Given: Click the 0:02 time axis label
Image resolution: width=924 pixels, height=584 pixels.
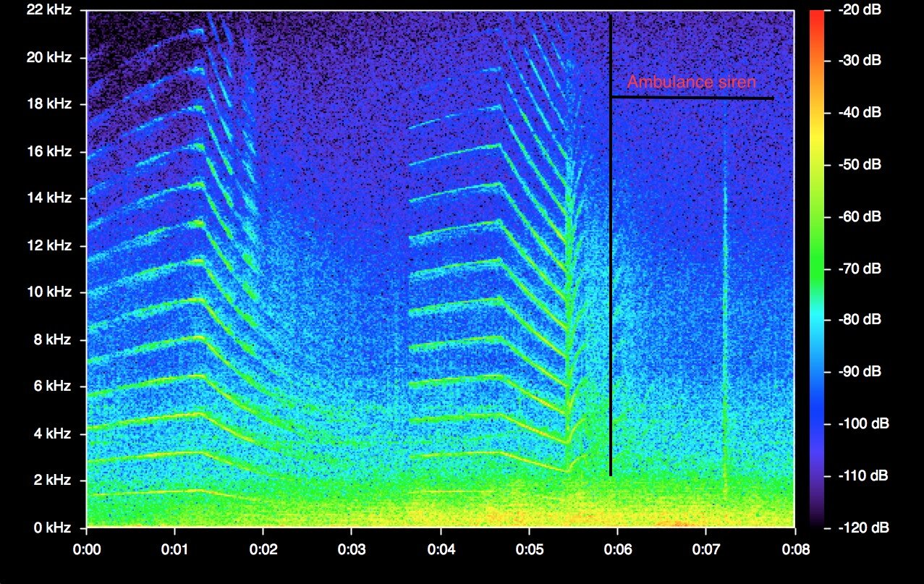Looking at the screenshot, I should [263, 550].
